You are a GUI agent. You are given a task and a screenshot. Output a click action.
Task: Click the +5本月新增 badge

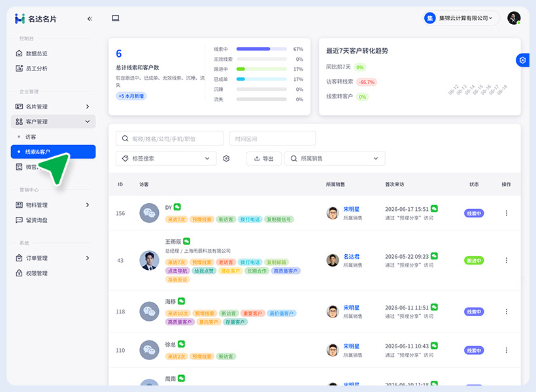131,96
